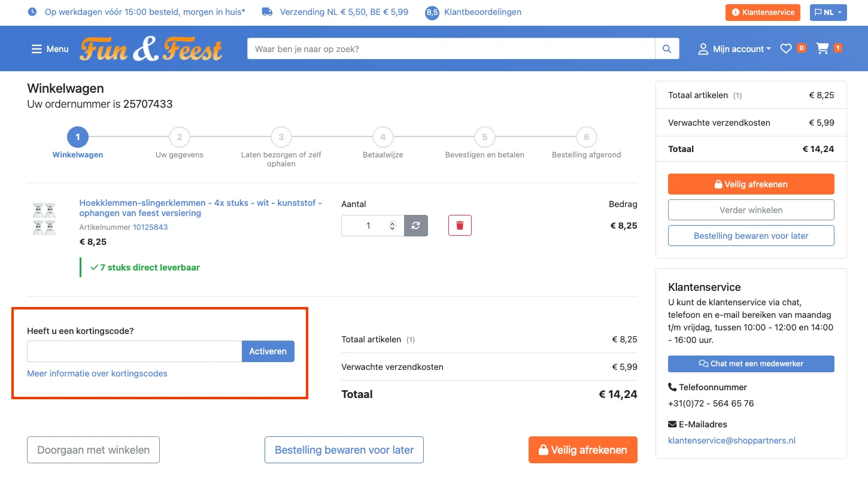Expand the Mijn account dropdown
Image resolution: width=868 pixels, height=492 pixels.
735,49
